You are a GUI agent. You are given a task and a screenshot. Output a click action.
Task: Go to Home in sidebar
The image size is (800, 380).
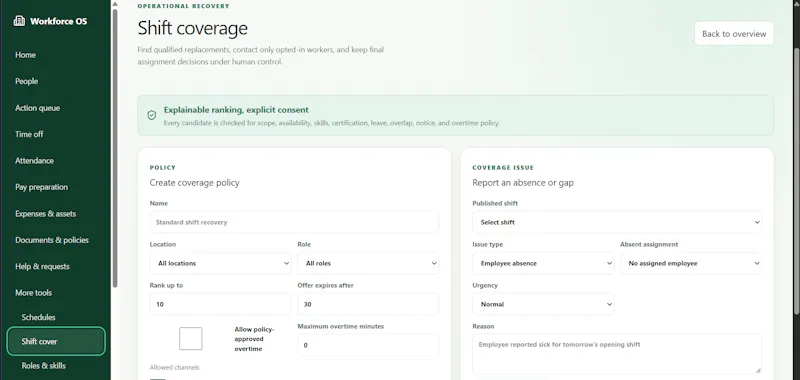26,55
